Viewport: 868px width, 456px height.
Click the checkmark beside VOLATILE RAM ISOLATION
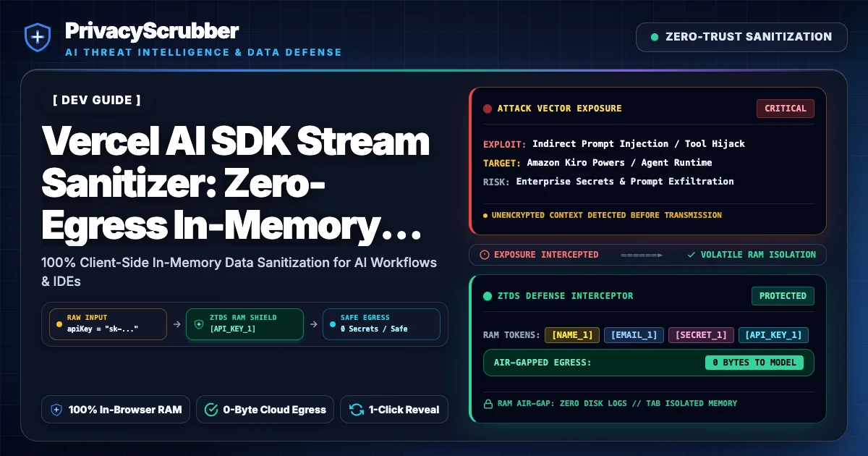(x=692, y=255)
